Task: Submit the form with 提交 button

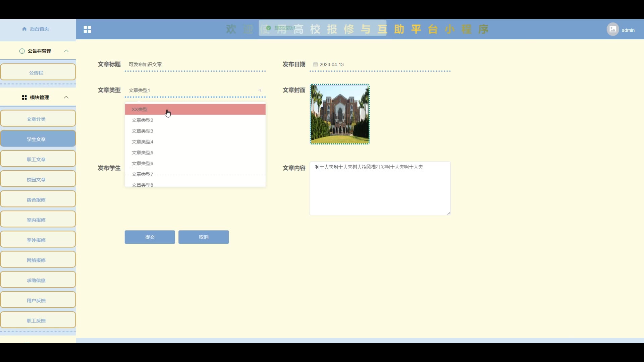Action: [150, 237]
